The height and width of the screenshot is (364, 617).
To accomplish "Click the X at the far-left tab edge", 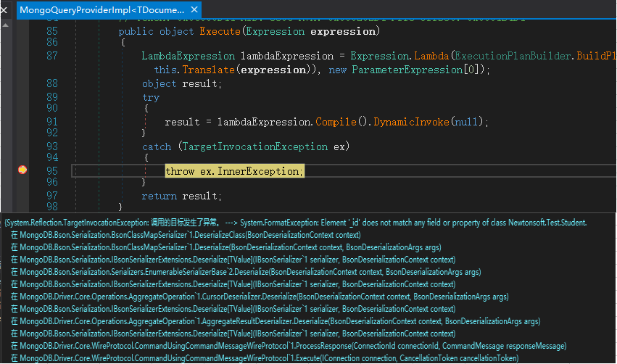I will (x=4, y=10).
